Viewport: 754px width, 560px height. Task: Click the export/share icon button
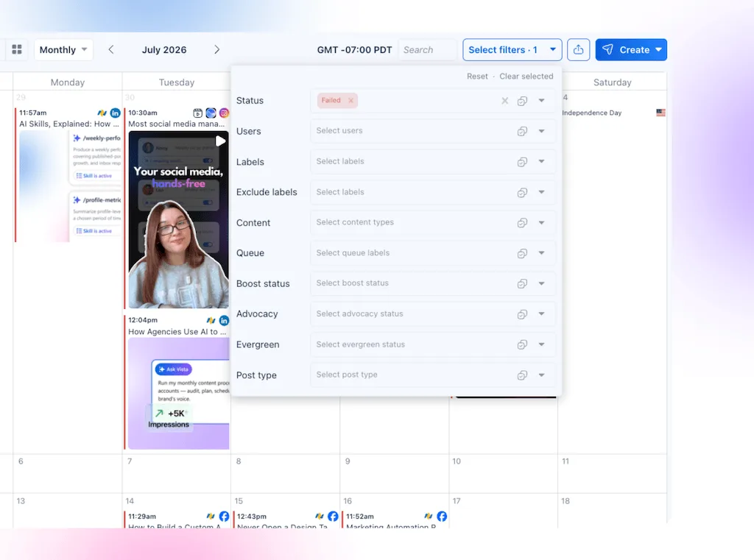[578, 49]
